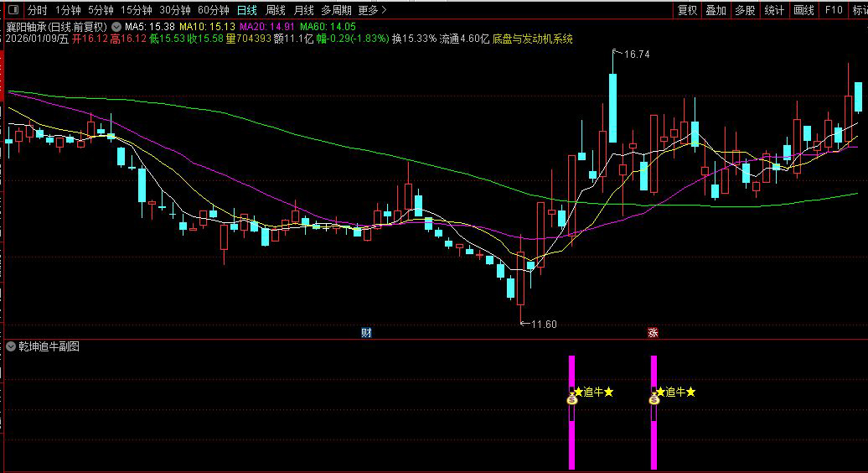Image resolution: width=868 pixels, height=473 pixels.
Task: Click the first money bag signal icon
Action: coord(572,399)
